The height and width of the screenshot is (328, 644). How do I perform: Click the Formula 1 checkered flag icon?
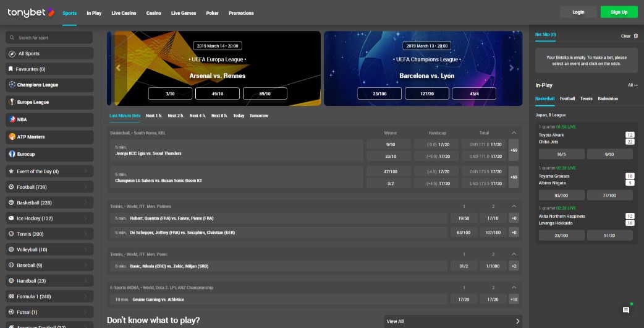coord(11,296)
